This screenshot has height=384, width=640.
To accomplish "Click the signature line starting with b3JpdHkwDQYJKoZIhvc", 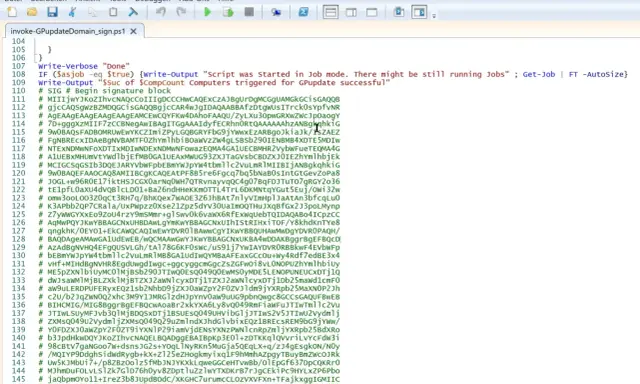I will tap(189, 338).
